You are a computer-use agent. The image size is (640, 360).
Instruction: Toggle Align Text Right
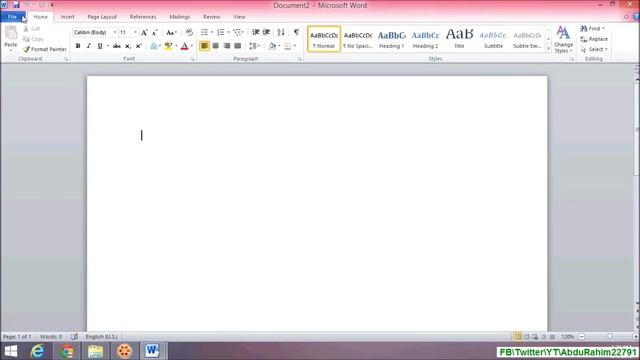(x=227, y=46)
